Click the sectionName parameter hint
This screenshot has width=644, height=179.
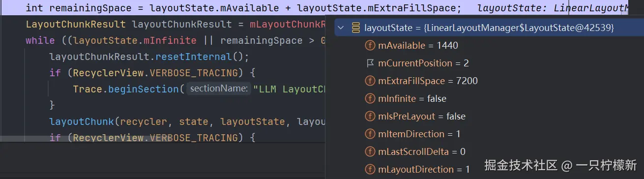pos(219,89)
